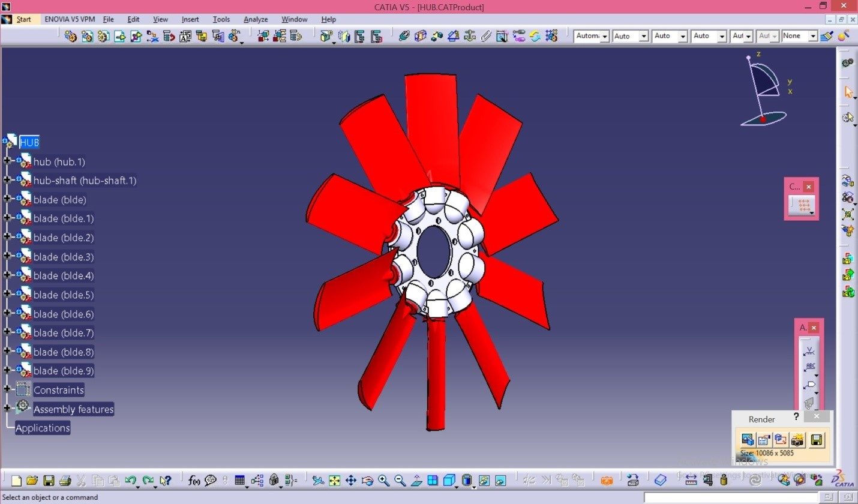Viewport: 858px width, 504px height.
Task: Open the shading view mode cylinder icon
Action: 467,481
